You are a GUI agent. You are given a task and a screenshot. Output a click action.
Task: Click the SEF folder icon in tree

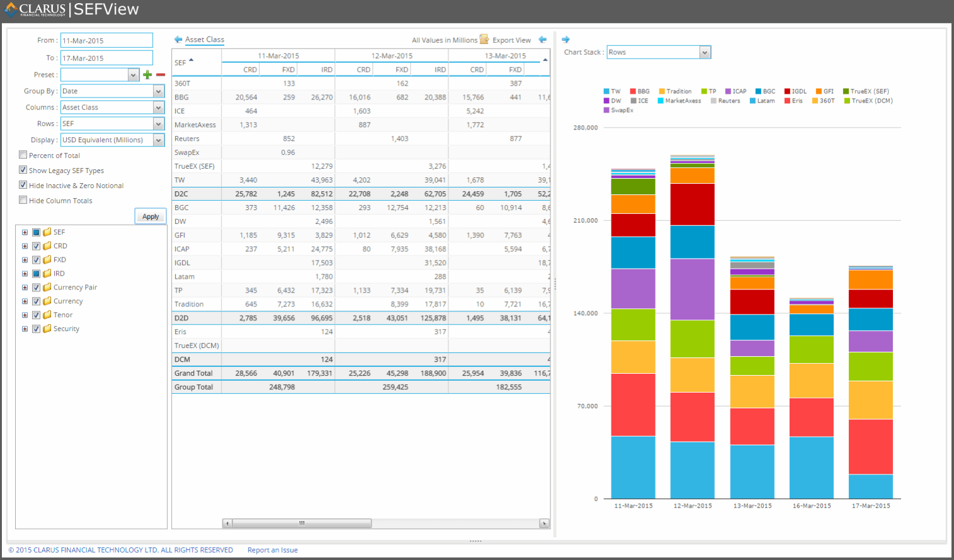47,232
